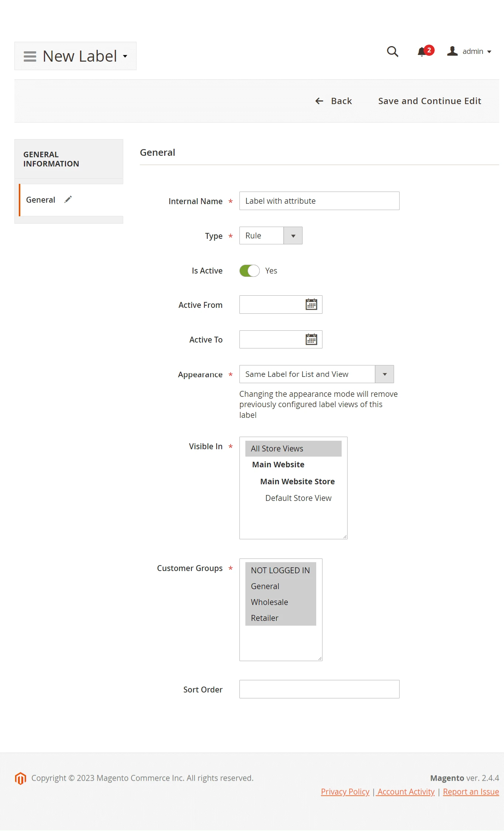Open the Active To calendar picker
The height and width of the screenshot is (832, 504).
click(x=311, y=339)
